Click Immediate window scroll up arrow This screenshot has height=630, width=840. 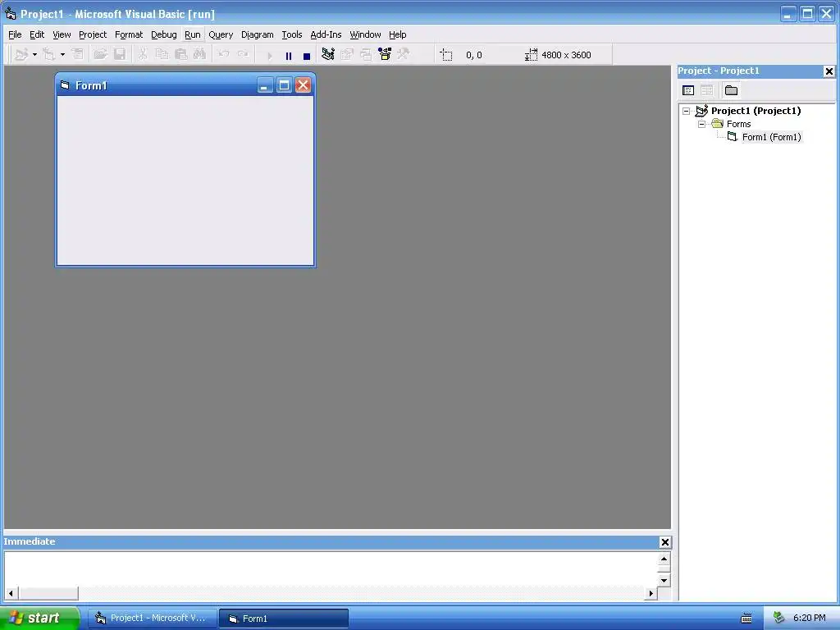click(664, 559)
